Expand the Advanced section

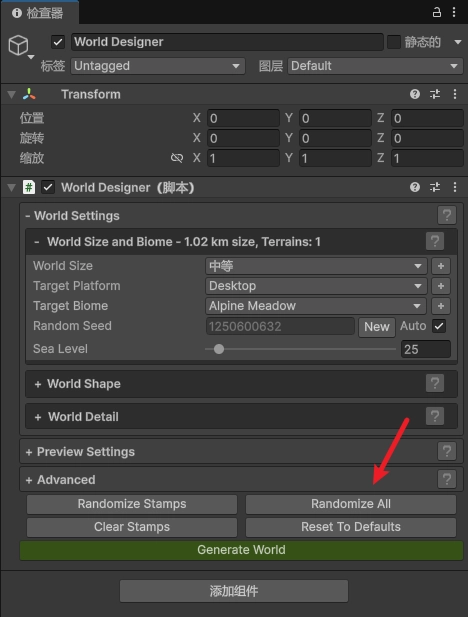[61, 480]
